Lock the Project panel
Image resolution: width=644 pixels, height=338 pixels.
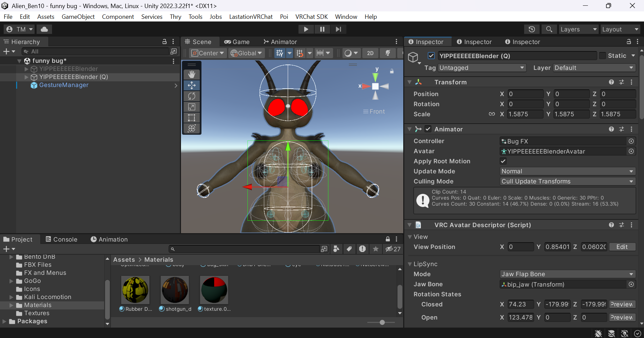pos(388,239)
